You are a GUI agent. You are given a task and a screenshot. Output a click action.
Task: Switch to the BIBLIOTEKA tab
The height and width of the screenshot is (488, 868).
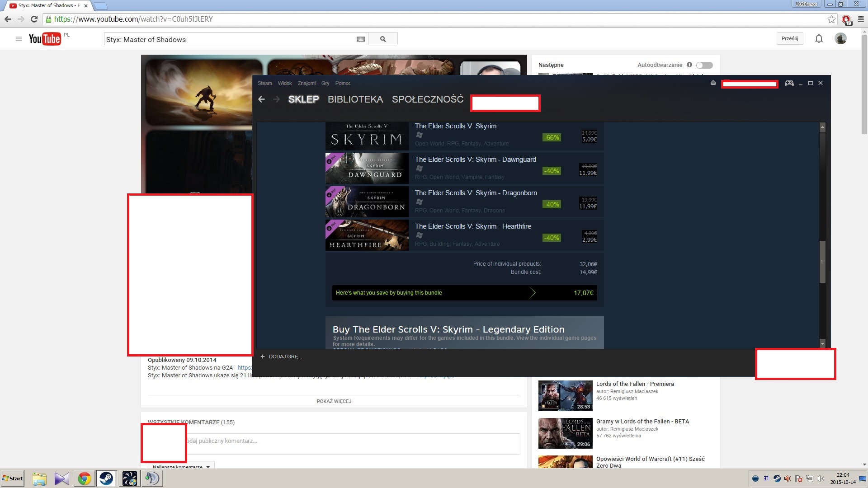[x=355, y=99]
